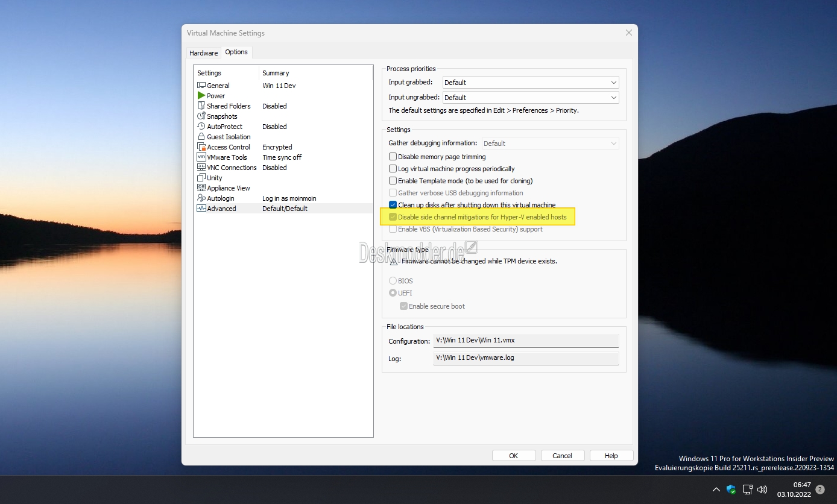Toggle Disable memory page trimming checkbox

(x=393, y=157)
